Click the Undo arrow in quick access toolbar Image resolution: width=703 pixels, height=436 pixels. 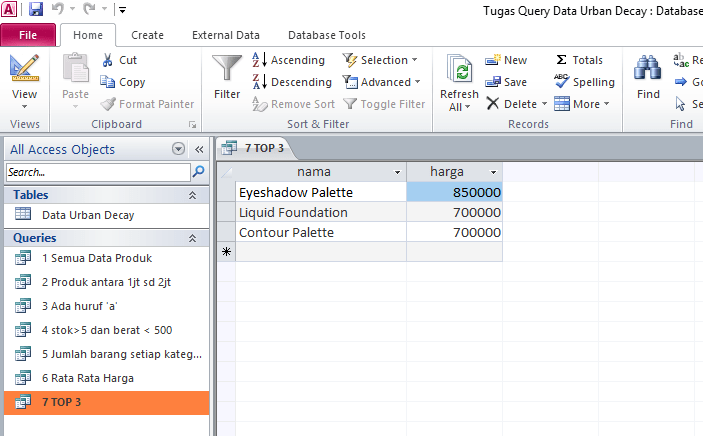(x=58, y=9)
